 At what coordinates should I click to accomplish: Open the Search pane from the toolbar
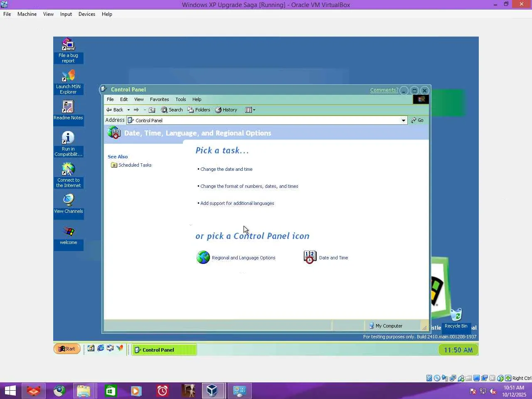tap(172, 110)
